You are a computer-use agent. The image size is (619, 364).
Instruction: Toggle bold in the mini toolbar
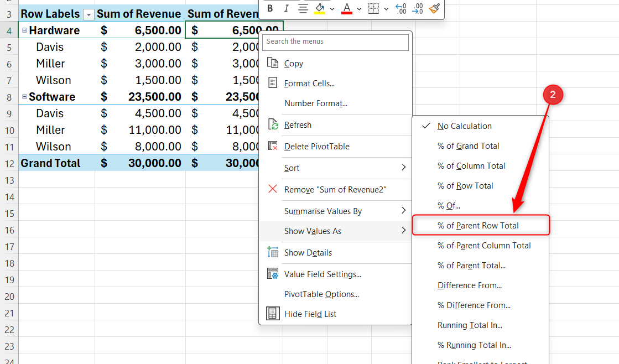[x=270, y=8]
